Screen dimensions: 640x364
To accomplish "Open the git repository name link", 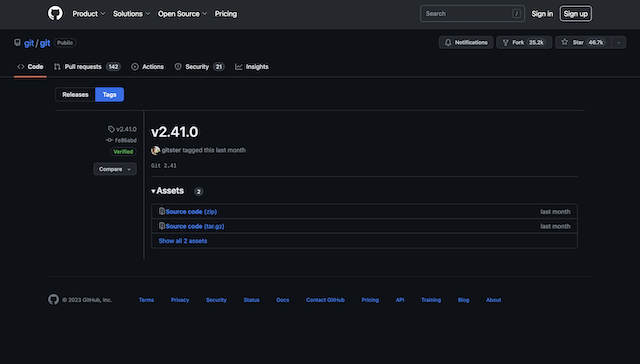I will [45, 43].
